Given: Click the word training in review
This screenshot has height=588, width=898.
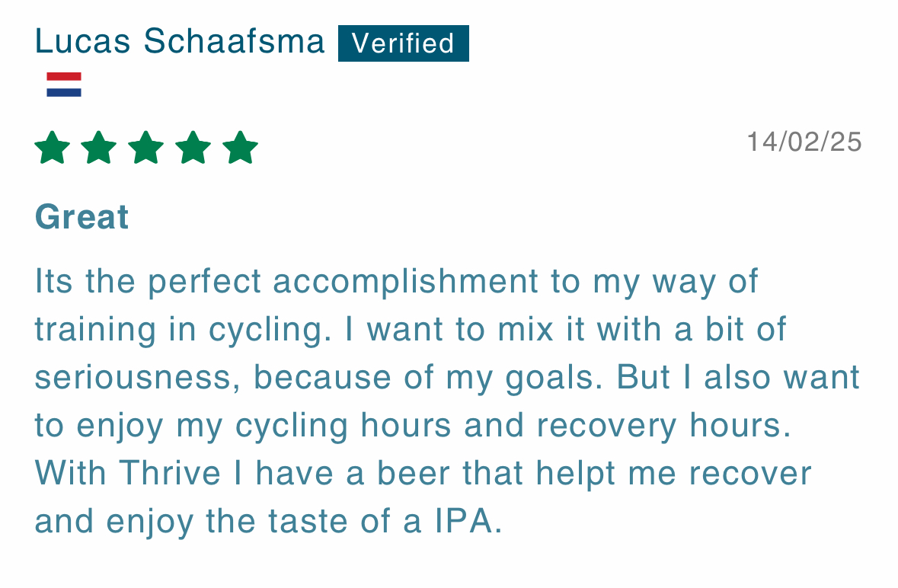Looking at the screenshot, I should click(96, 331).
